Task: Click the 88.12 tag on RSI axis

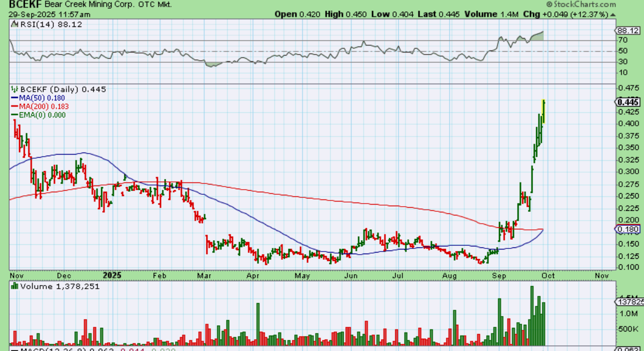Action: coord(628,30)
